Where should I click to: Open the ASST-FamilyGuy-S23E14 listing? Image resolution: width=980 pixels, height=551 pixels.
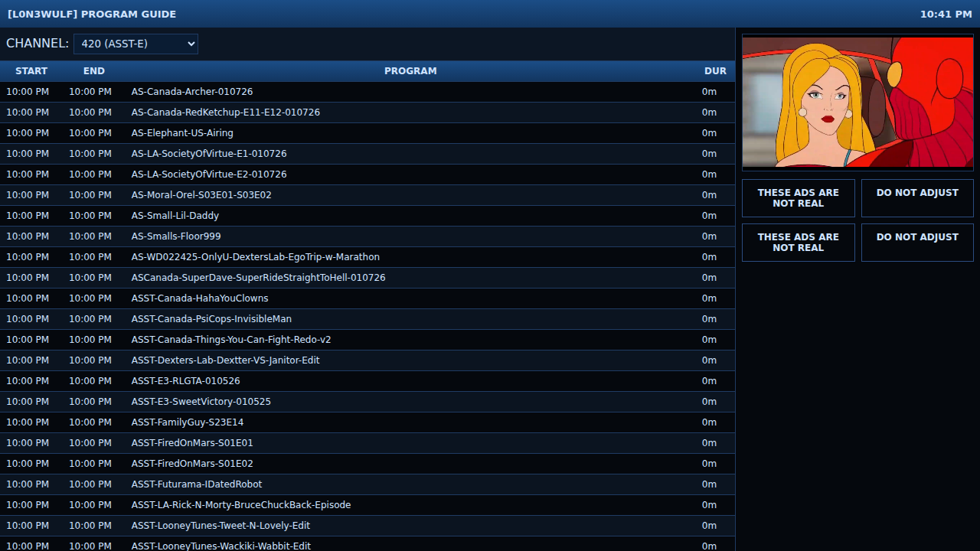(188, 422)
